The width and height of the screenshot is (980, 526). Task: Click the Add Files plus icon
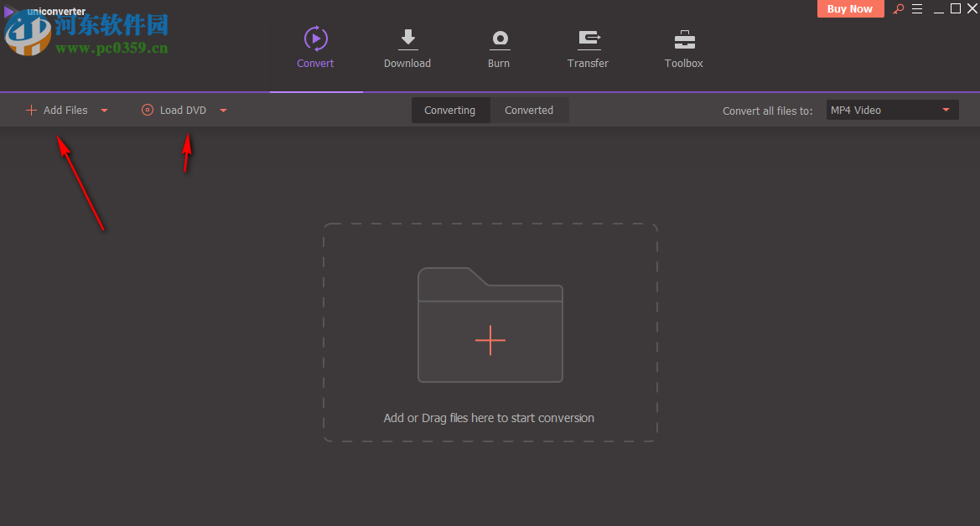tap(30, 110)
